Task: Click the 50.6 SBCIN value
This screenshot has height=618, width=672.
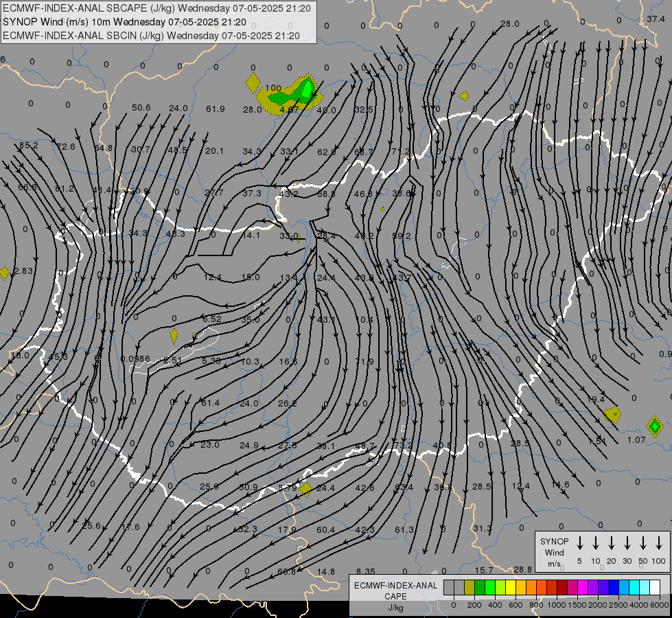Action: point(141,108)
